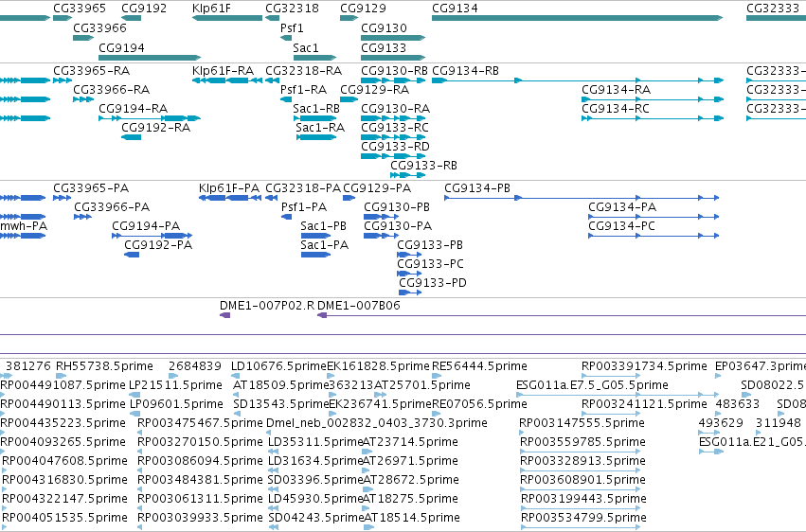Select the CG32318-RA transcript label
The height and width of the screenshot is (532, 806).
pos(304,70)
